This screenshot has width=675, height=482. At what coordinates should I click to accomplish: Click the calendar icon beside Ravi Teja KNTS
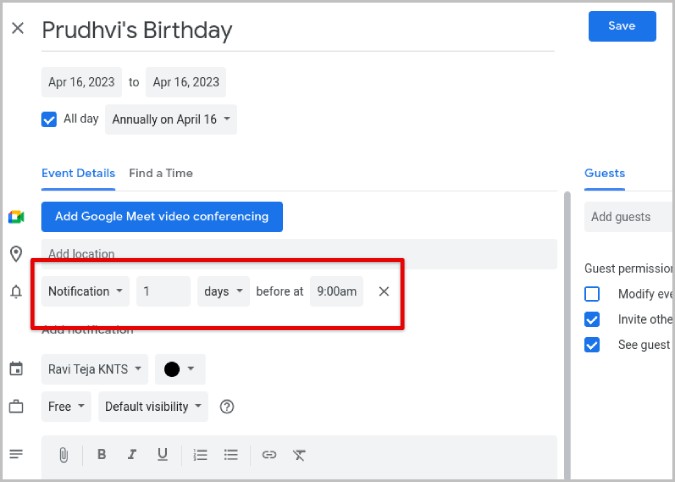click(16, 369)
